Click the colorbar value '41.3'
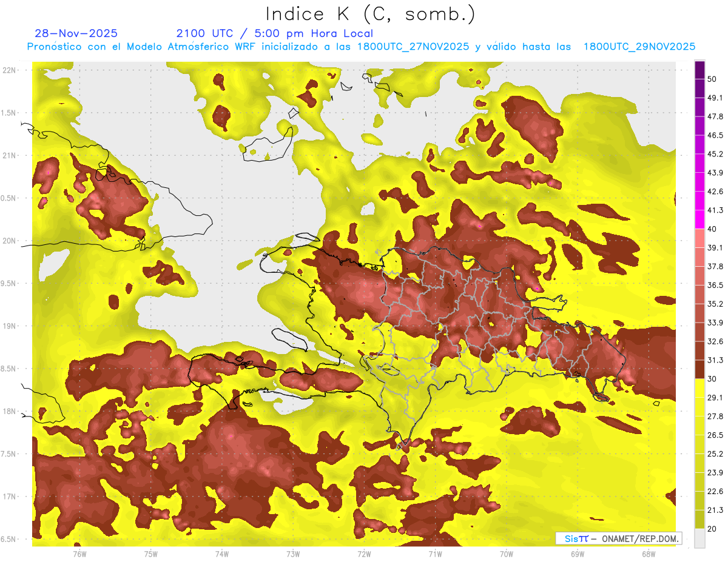The height and width of the screenshot is (562, 728). 715,210
